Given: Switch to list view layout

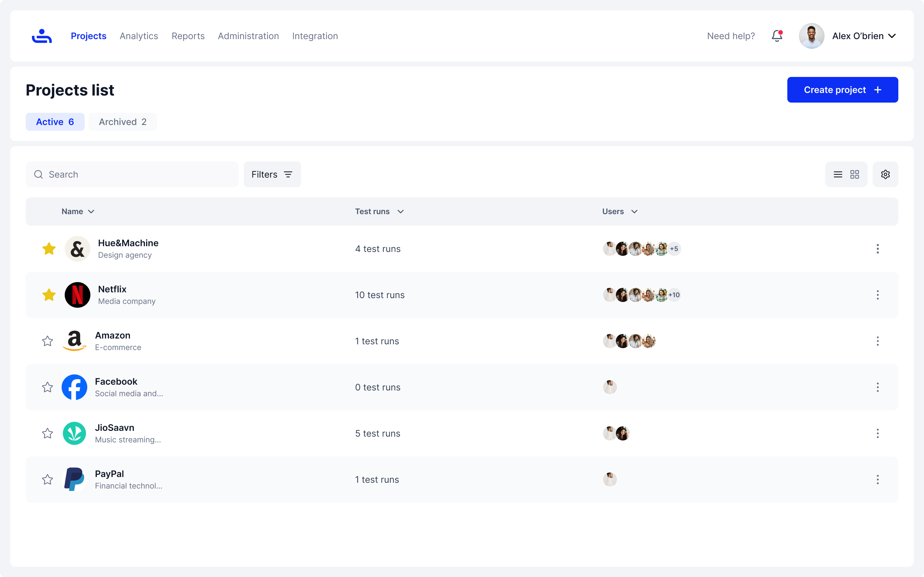Looking at the screenshot, I should coord(838,174).
